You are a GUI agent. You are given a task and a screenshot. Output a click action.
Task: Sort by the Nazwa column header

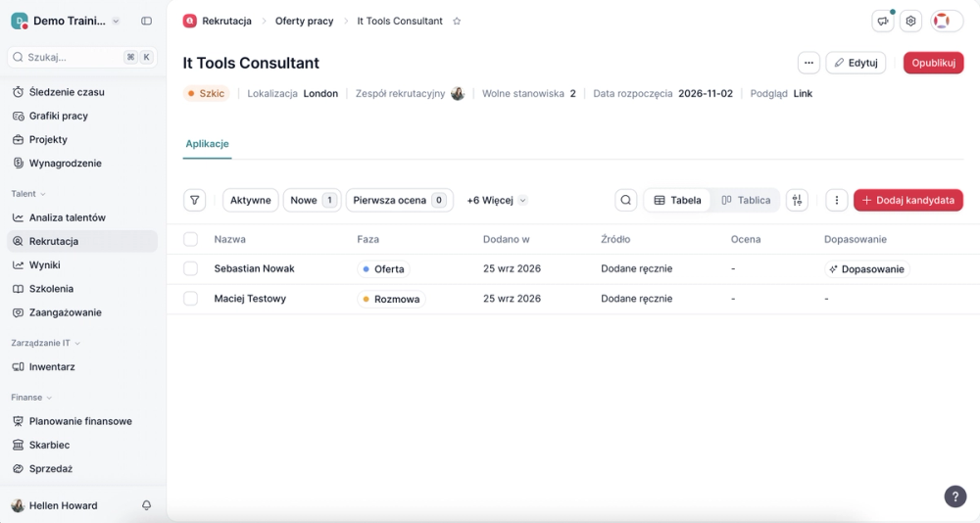[x=230, y=239]
